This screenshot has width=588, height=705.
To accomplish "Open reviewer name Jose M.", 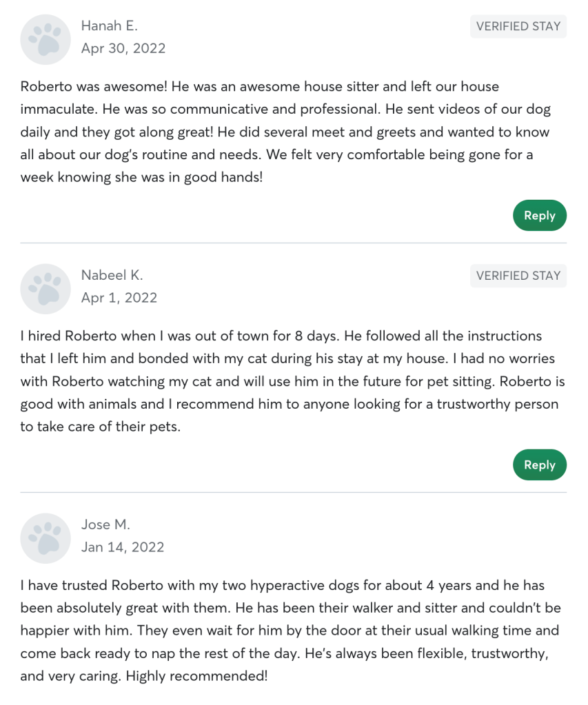I will pos(105,524).
